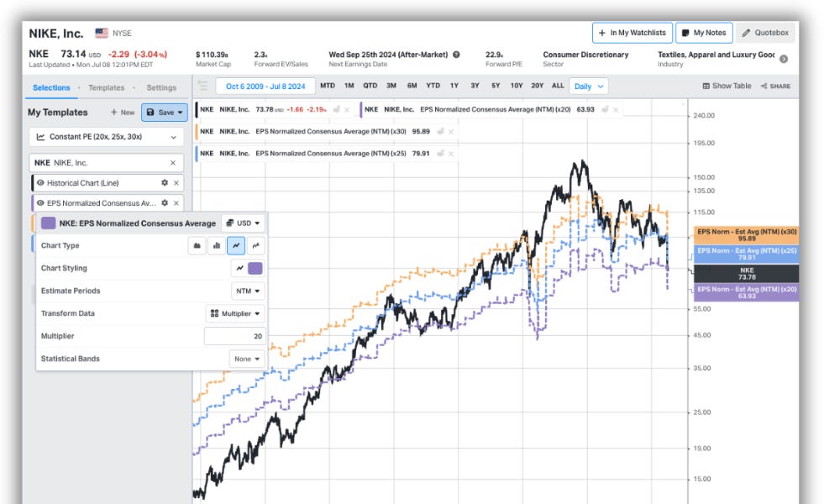Viewport: 824px width, 504px height.
Task: Select the 1Y time range
Action: point(454,86)
